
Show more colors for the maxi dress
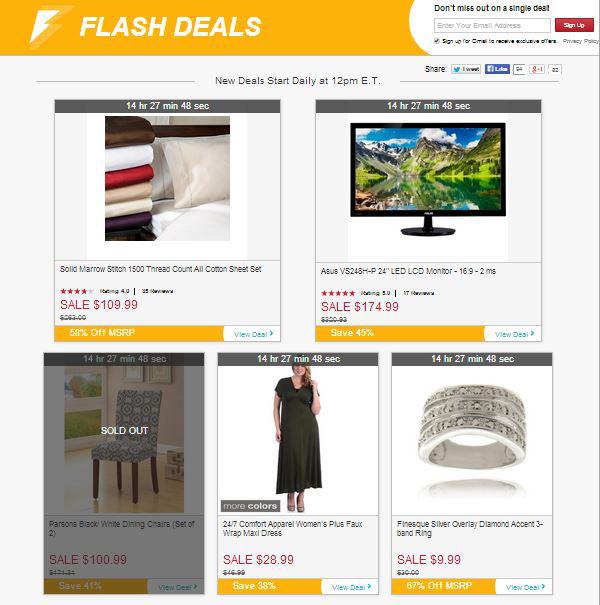click(250, 506)
